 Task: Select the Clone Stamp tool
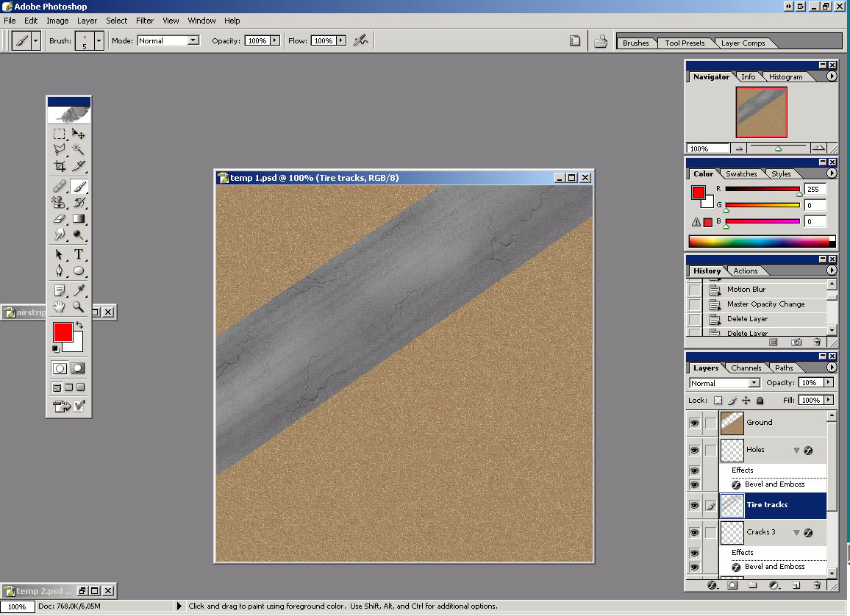pos(60,202)
